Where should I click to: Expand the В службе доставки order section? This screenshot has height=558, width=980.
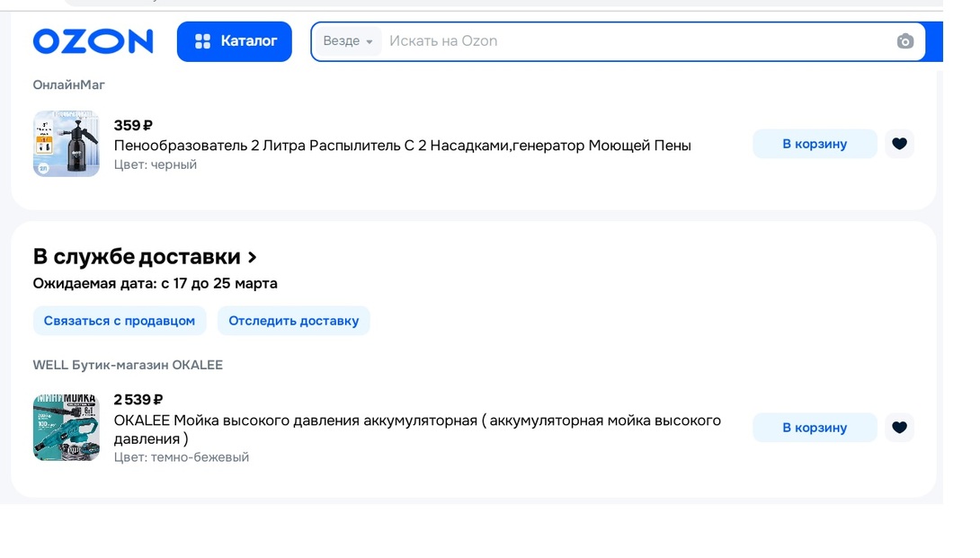point(145,257)
